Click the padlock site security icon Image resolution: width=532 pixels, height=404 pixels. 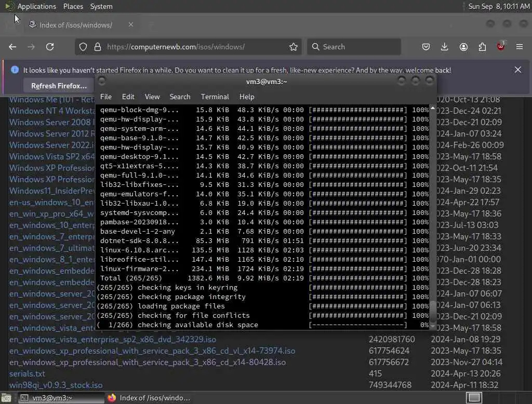(98, 47)
